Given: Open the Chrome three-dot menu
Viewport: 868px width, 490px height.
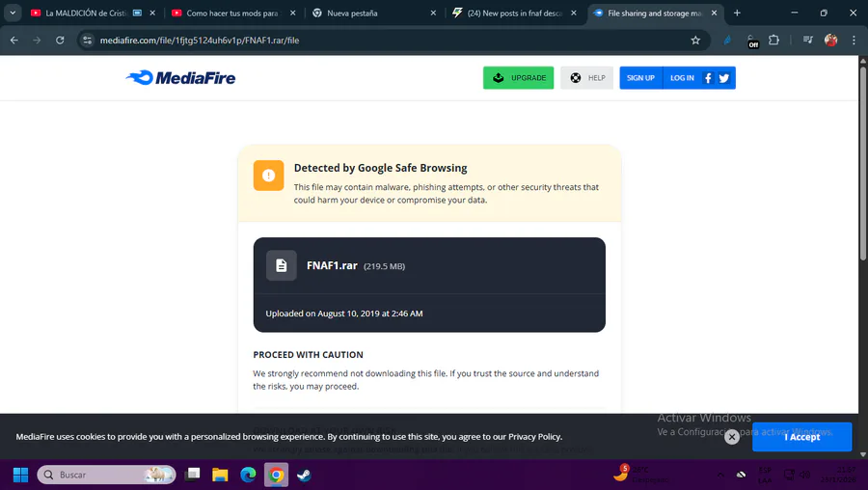Looking at the screenshot, I should coord(854,40).
